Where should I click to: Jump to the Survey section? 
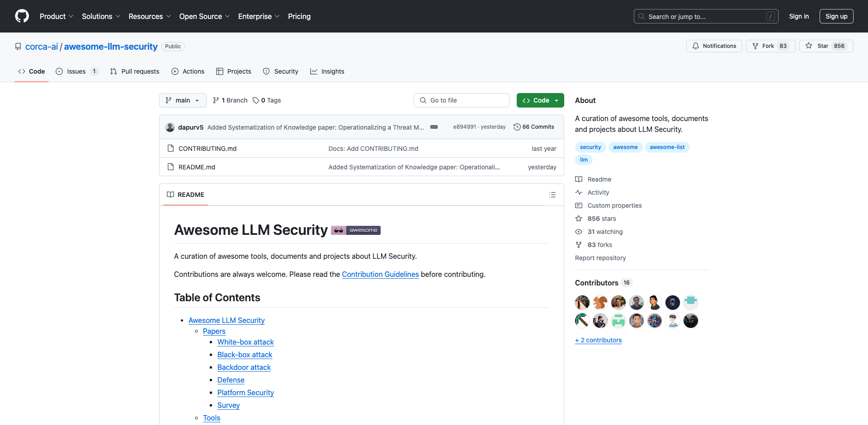[x=229, y=405]
